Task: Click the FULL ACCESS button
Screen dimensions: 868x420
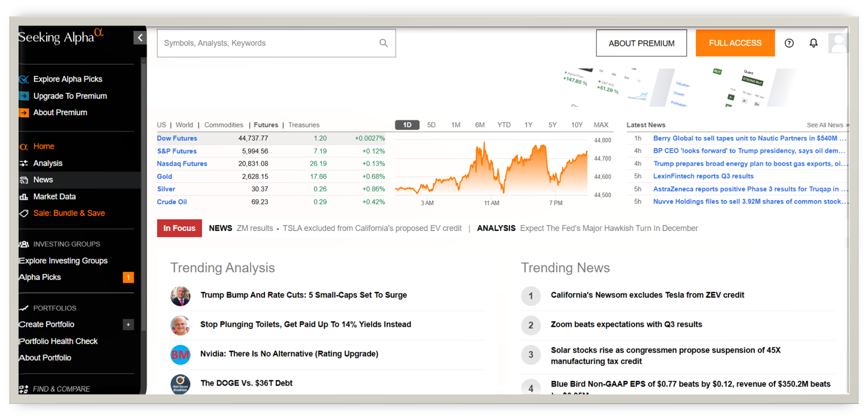Action: click(735, 43)
